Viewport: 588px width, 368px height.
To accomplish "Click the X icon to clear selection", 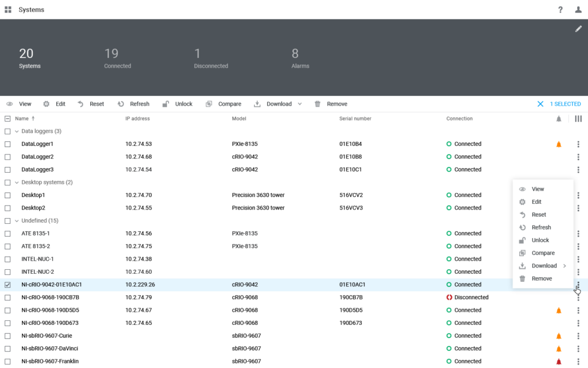I will point(540,104).
